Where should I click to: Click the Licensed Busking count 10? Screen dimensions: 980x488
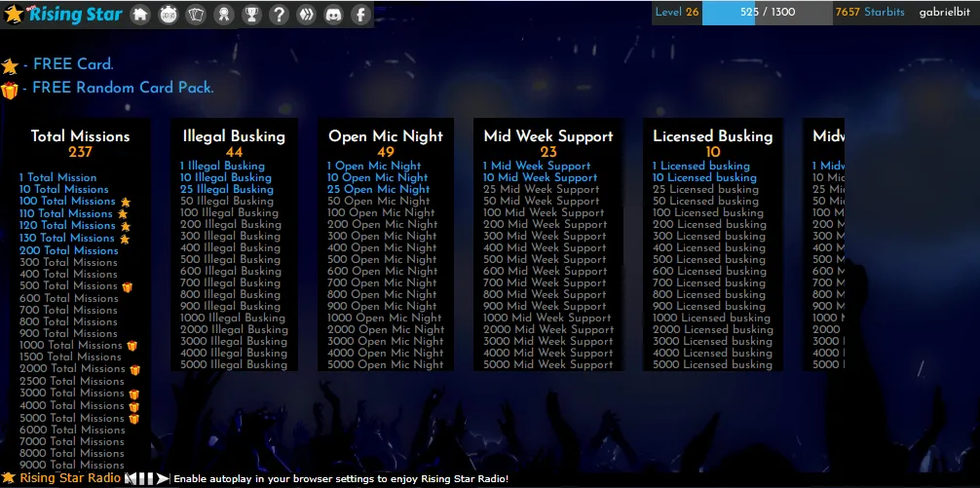point(712,152)
